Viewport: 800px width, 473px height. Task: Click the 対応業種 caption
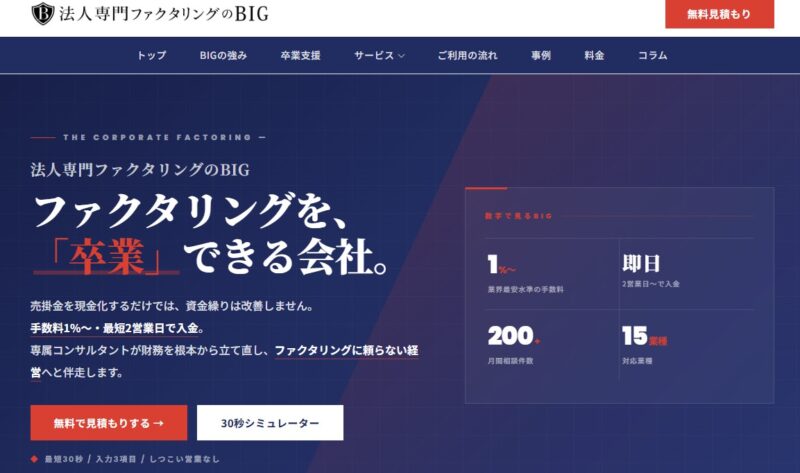[637, 361]
